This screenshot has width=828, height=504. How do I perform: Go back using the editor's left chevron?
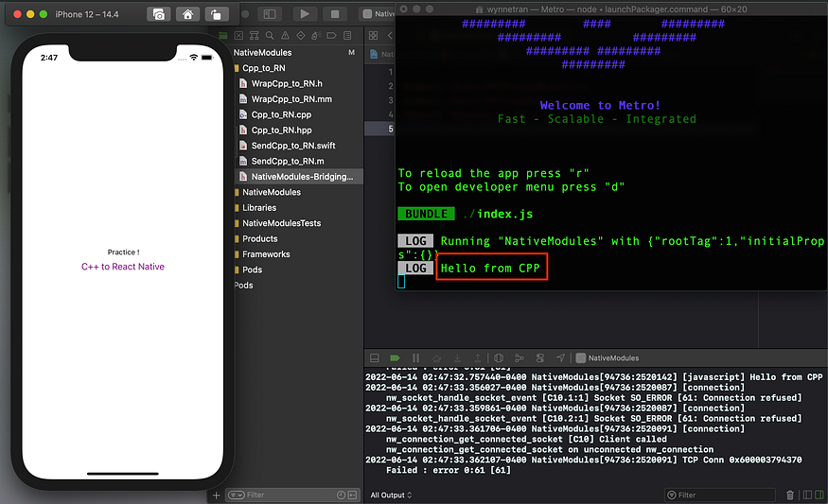pos(390,35)
